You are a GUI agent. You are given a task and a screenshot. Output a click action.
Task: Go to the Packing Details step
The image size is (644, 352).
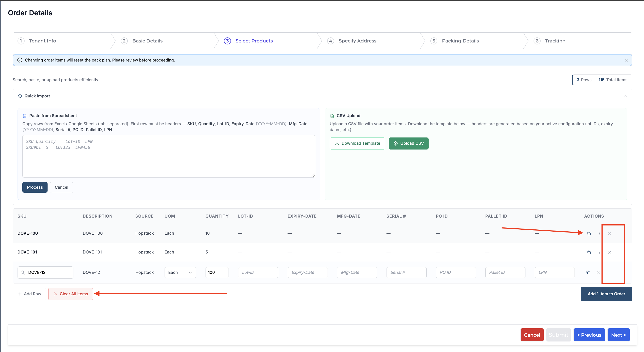460,41
